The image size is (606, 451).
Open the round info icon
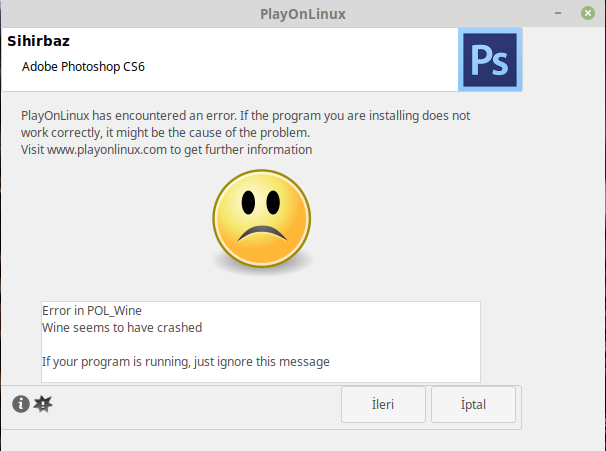pos(21,404)
